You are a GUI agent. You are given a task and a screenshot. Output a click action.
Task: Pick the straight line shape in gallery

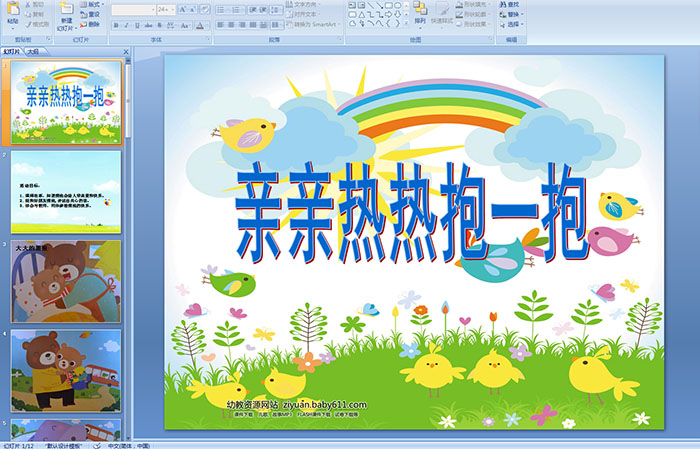coord(371,5)
